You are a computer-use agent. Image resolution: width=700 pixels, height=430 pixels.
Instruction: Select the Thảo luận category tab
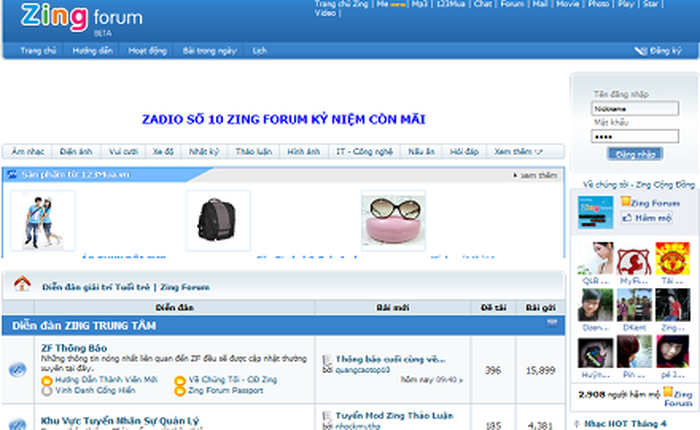pos(254,152)
